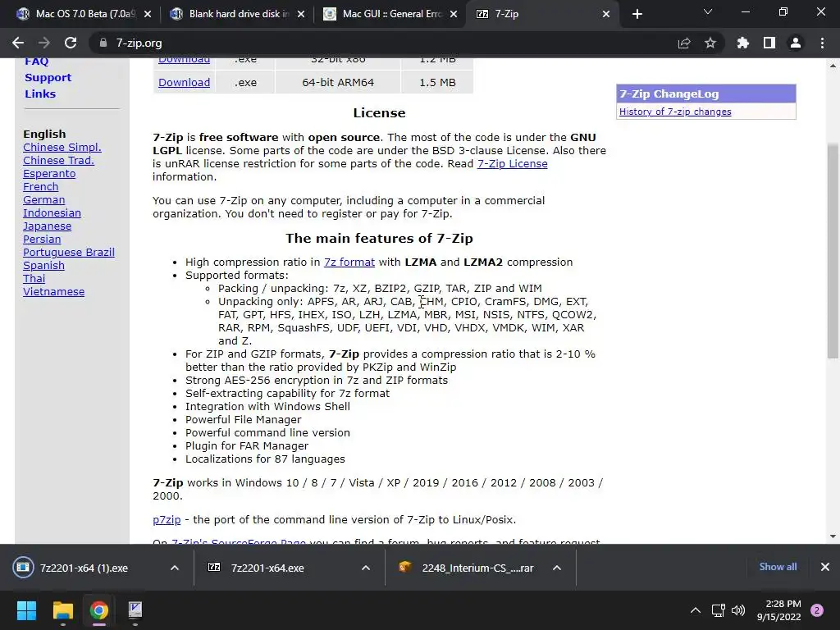This screenshot has height=630, width=840.
Task: Open the volume speaker tray icon
Action: tap(738, 610)
